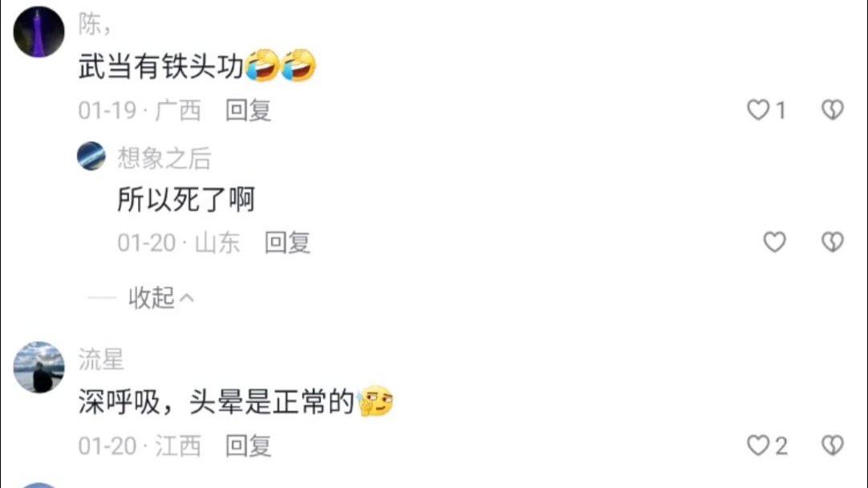Open 流星's profile avatar
The width and height of the screenshot is (868, 488).
click(39, 368)
